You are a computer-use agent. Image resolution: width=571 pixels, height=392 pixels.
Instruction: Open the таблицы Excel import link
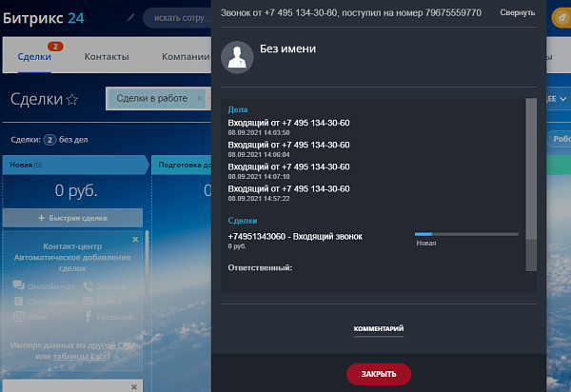81,357
